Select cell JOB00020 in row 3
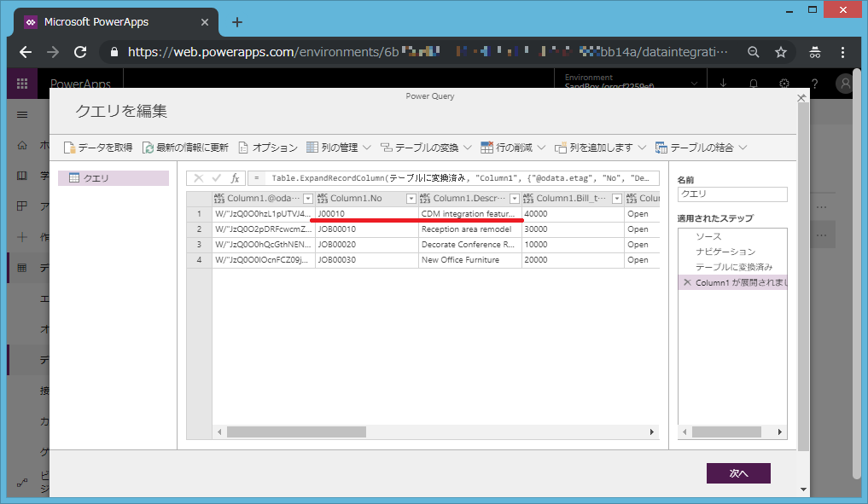Image resolution: width=868 pixels, height=504 pixels. pyautogui.click(x=367, y=245)
